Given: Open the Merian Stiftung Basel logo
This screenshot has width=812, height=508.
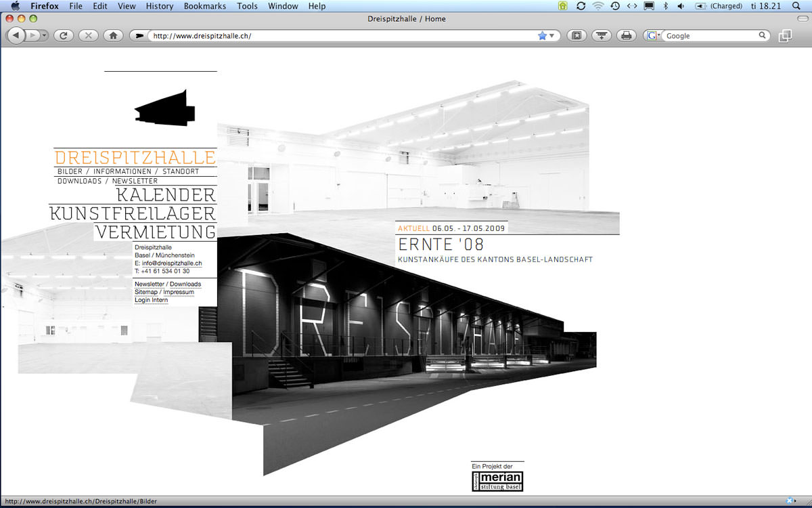Looking at the screenshot, I should pyautogui.click(x=497, y=481).
